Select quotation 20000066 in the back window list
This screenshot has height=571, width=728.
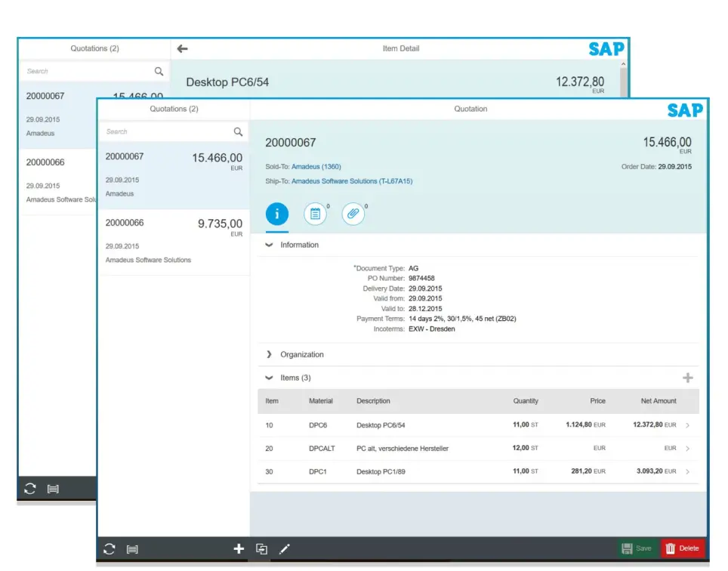coord(57,181)
